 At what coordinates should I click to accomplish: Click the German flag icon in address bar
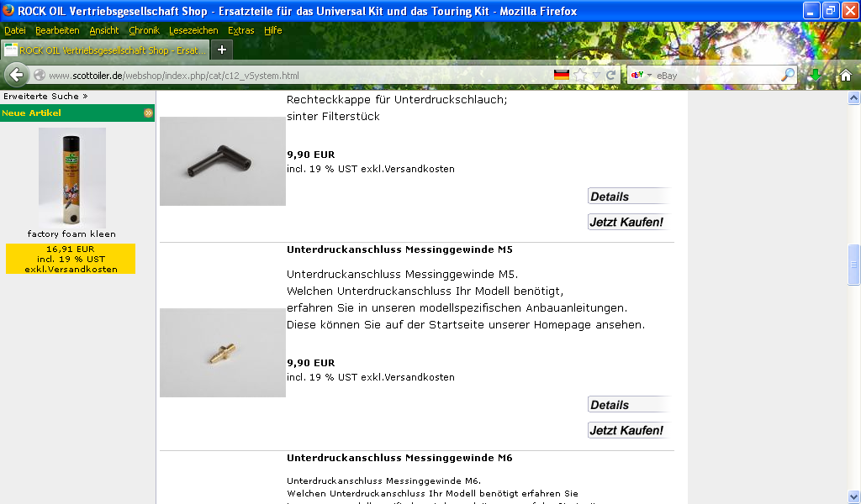[x=561, y=75]
